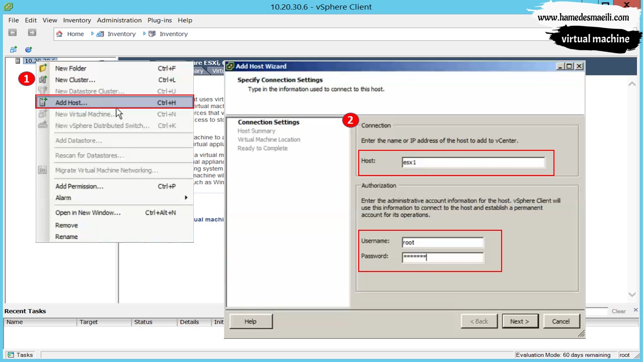Viewport: 644px width, 362px height.
Task: Close the Recent Tasks panel
Action: coord(636,310)
